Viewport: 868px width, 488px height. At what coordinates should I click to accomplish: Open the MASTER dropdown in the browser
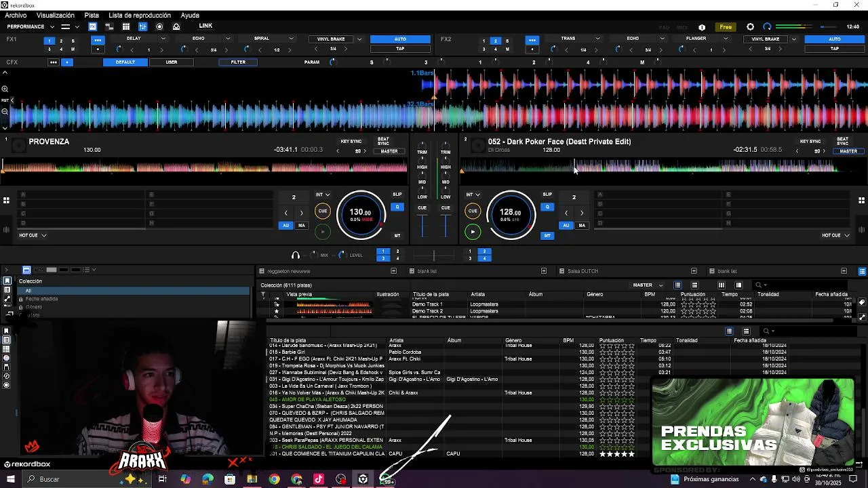[x=648, y=285]
